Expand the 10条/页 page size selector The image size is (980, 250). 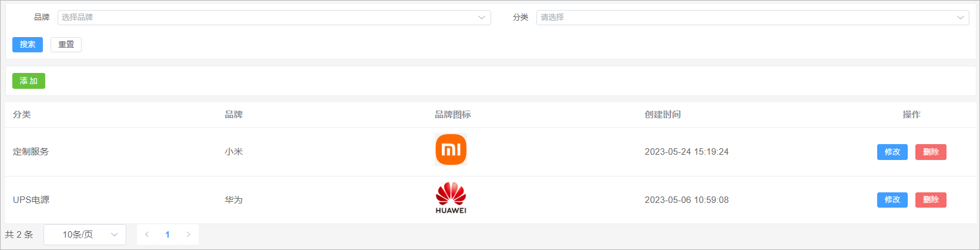tap(85, 235)
